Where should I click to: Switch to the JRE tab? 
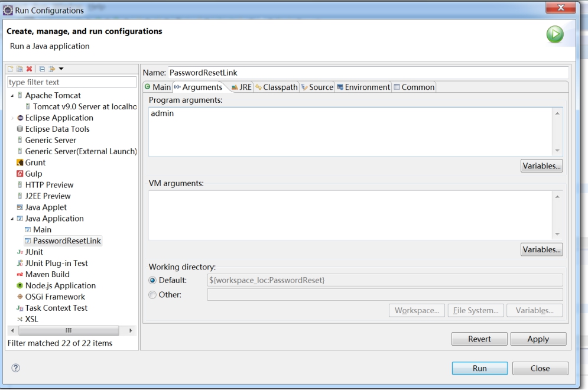click(x=242, y=87)
